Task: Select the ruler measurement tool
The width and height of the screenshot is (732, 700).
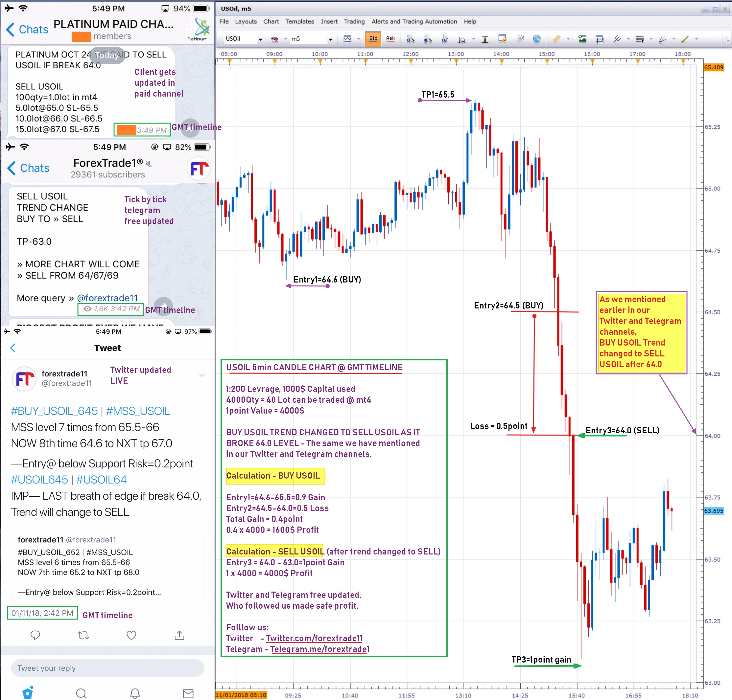Action: (x=556, y=39)
